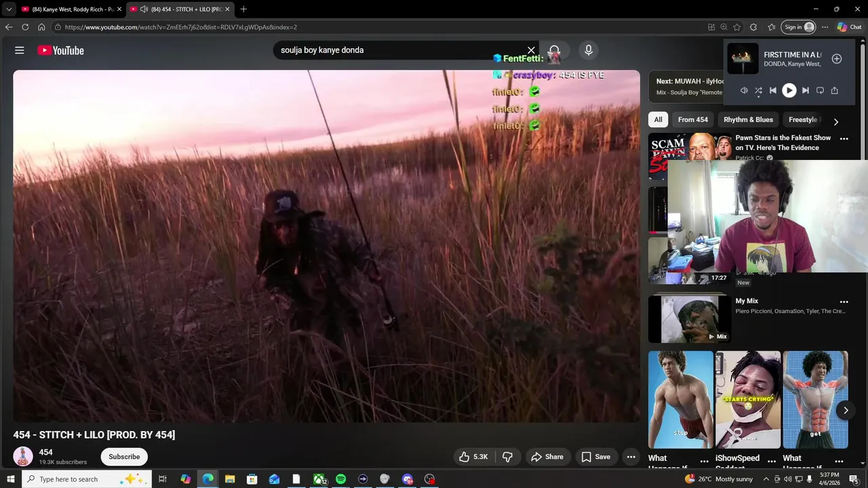This screenshot has width=868, height=488.
Task: Open browser Settings and more ellipsis
Action: pyautogui.click(x=825, y=27)
